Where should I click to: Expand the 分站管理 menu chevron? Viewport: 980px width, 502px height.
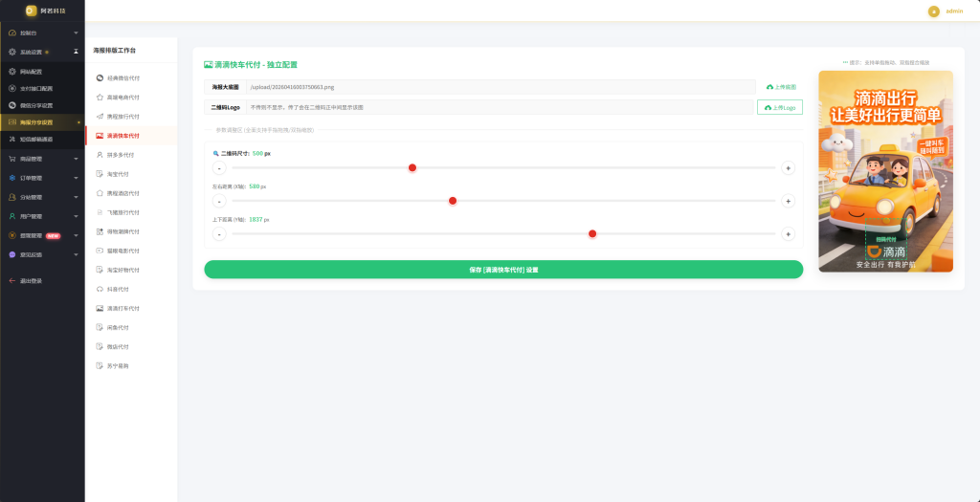pyautogui.click(x=76, y=197)
